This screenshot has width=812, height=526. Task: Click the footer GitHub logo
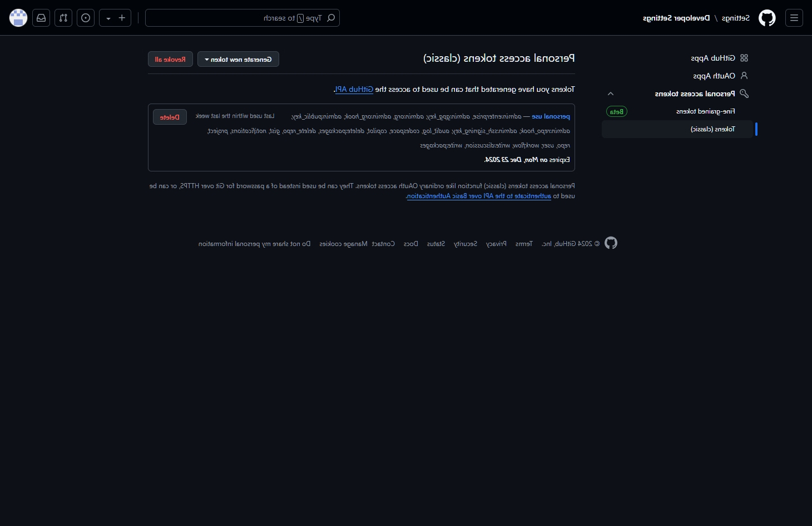[611, 243]
